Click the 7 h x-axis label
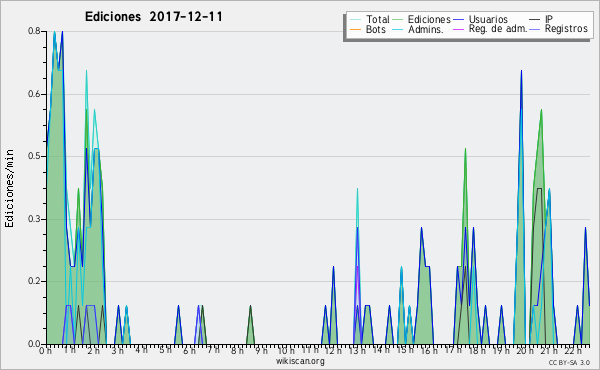600x370 pixels. click(213, 350)
